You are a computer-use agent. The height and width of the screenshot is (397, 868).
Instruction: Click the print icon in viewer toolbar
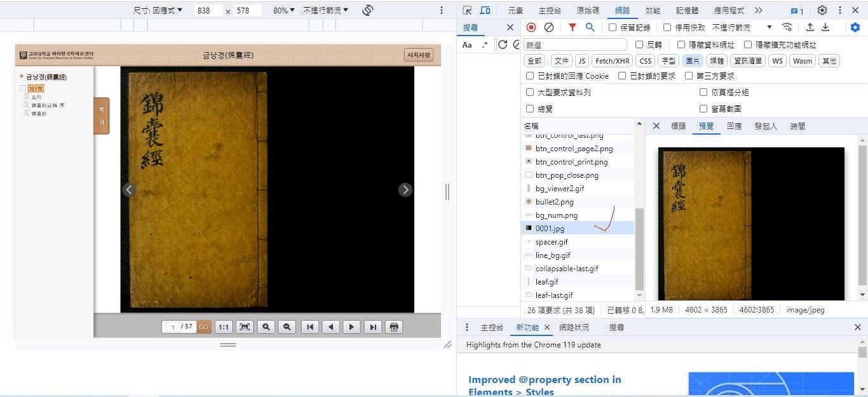pyautogui.click(x=394, y=327)
